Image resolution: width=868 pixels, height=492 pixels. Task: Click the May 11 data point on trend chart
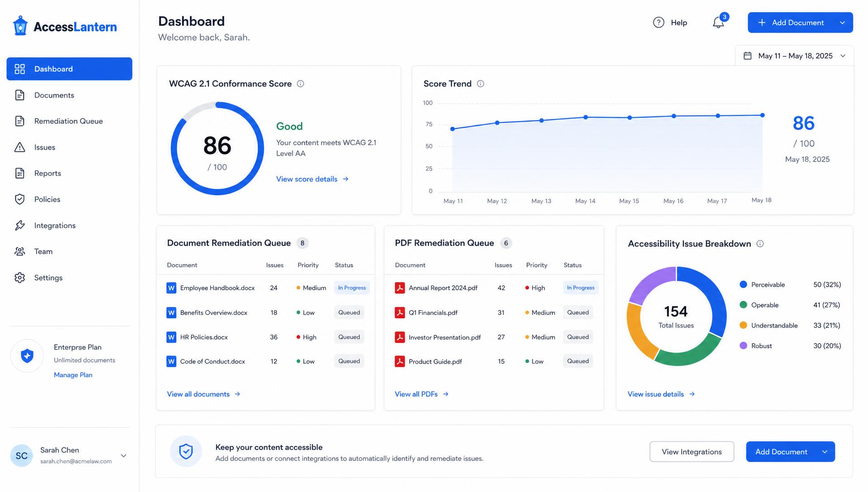[x=453, y=129]
